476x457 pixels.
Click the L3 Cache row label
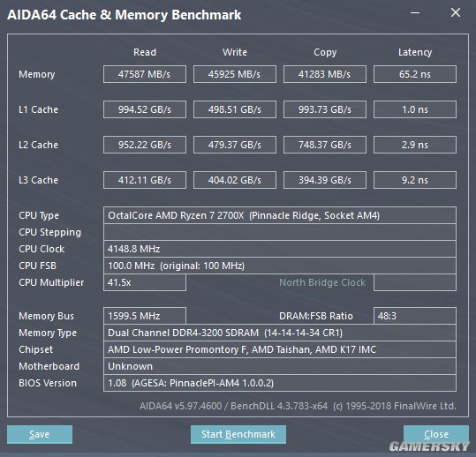coord(38,180)
